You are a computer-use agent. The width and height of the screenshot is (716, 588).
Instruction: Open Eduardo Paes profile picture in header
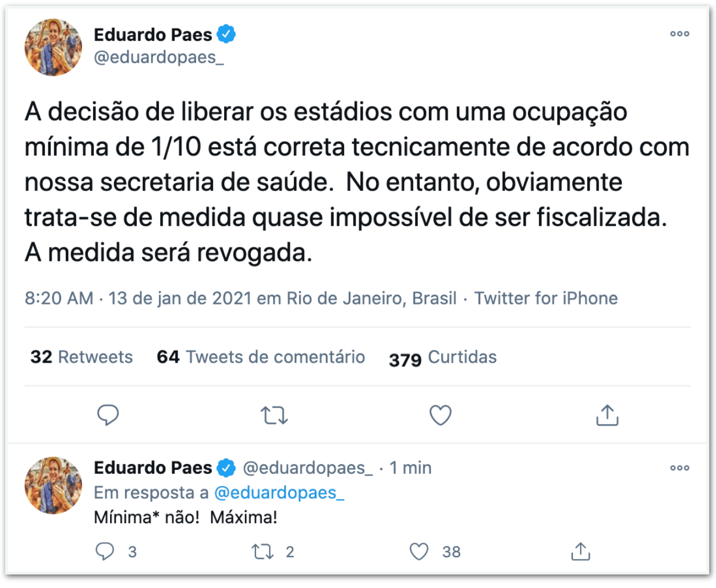point(54,48)
